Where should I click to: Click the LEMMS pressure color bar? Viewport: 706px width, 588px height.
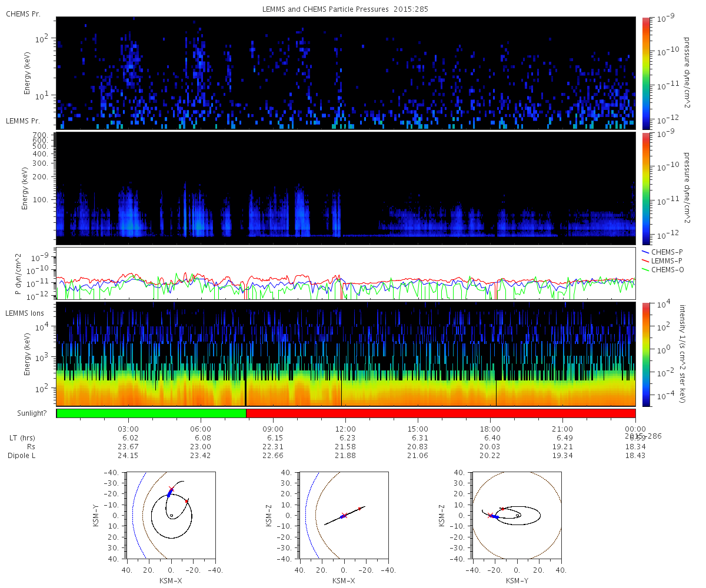pyautogui.click(x=645, y=188)
